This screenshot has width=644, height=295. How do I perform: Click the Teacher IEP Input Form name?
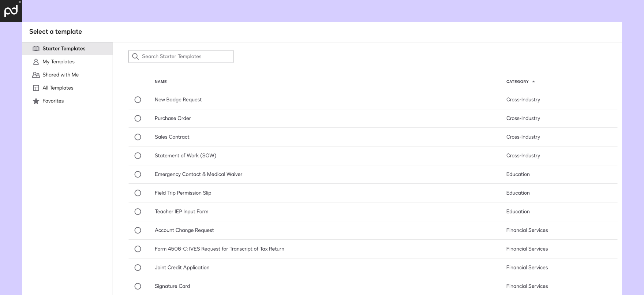(181, 212)
